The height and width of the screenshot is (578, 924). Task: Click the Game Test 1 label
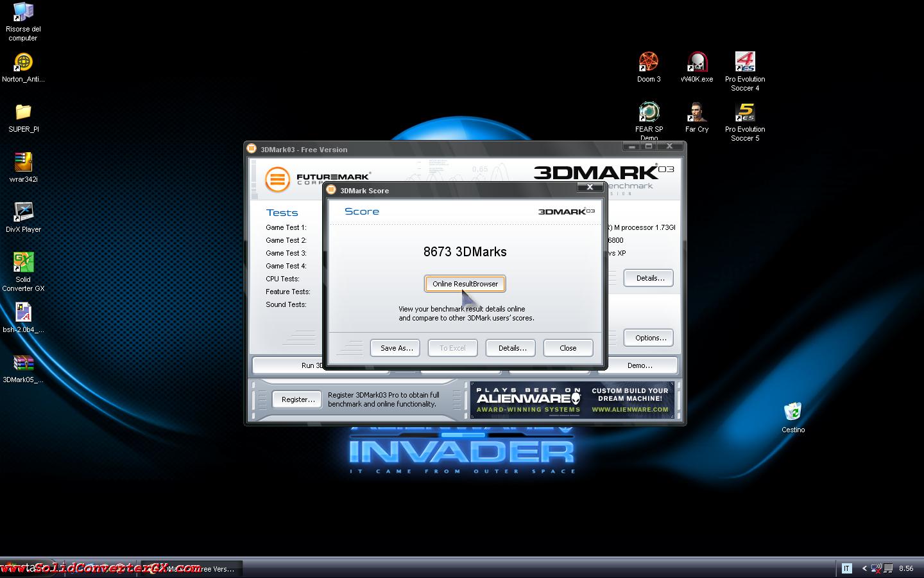pos(286,227)
